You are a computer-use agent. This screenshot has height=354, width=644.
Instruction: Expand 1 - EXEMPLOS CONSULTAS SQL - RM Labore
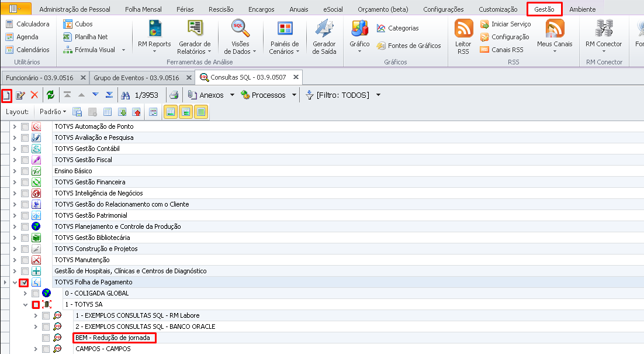click(x=36, y=316)
